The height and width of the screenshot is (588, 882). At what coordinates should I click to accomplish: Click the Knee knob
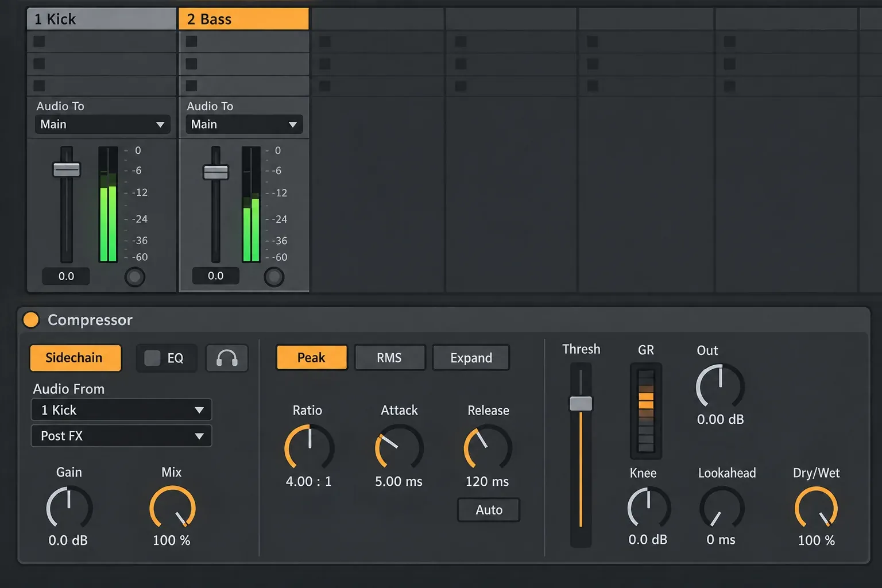(649, 508)
